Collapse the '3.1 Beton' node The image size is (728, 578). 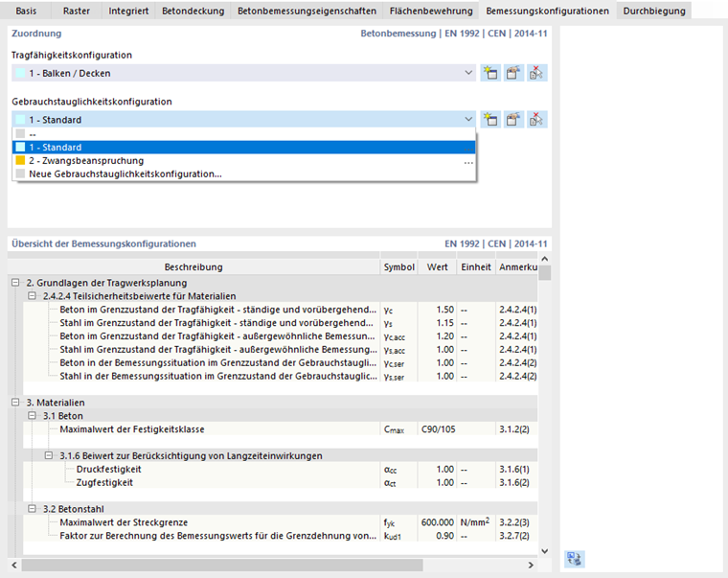pyautogui.click(x=32, y=415)
